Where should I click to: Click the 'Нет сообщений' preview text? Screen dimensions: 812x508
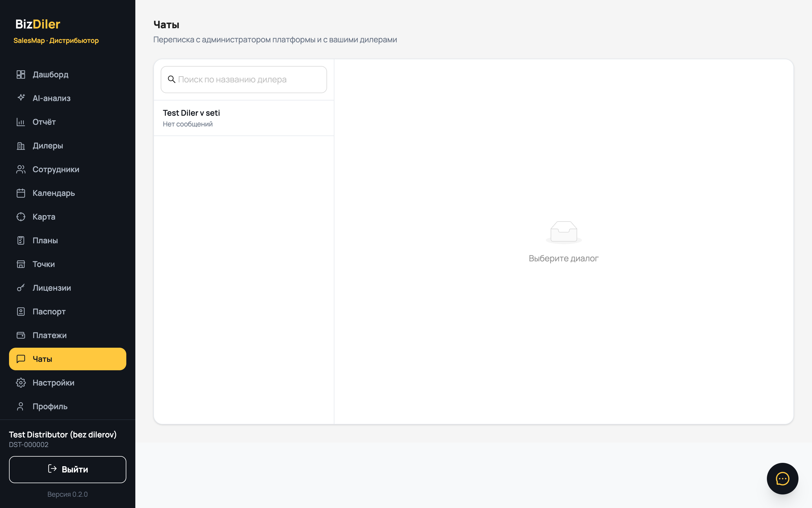187,124
